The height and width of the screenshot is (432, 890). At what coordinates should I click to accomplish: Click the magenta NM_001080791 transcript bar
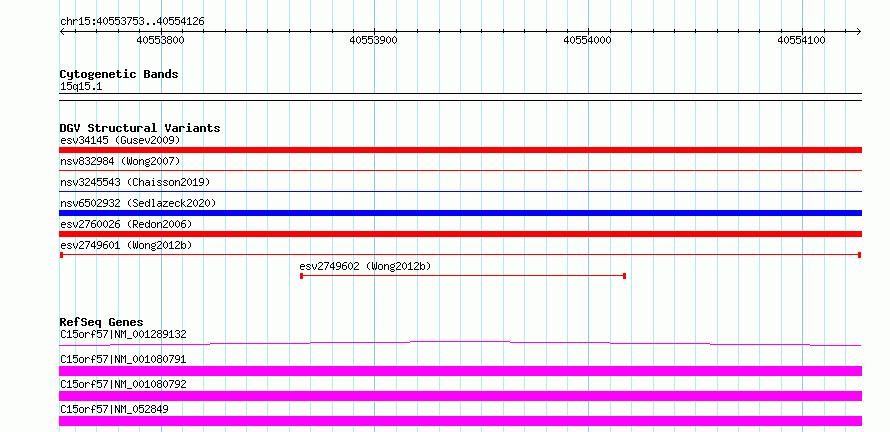click(x=460, y=371)
